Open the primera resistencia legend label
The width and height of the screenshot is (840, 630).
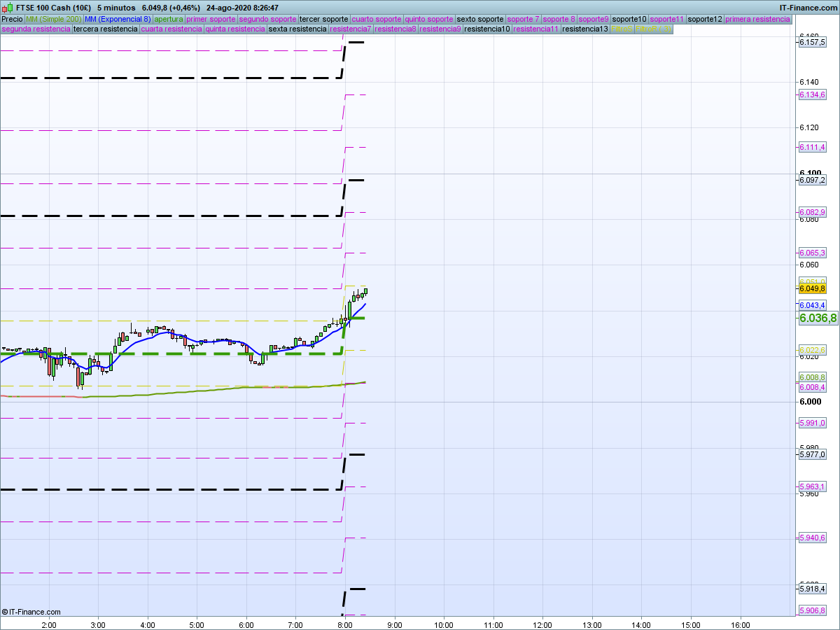pos(757,19)
